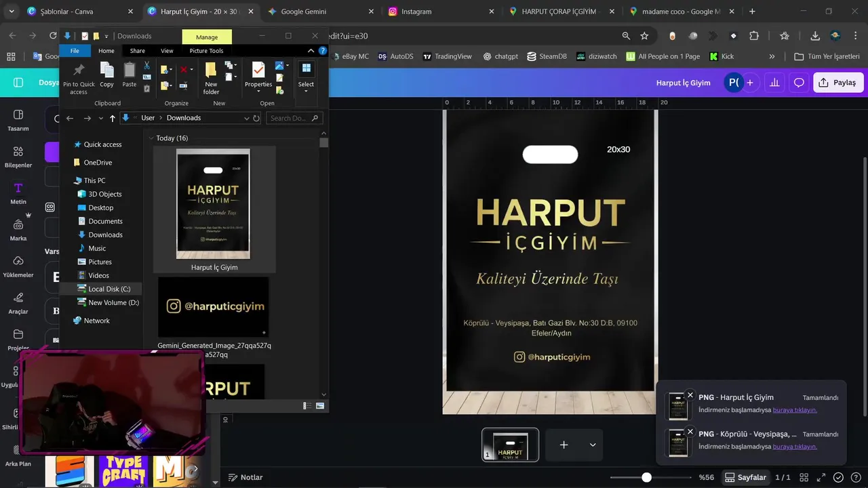Click Search Downloads input field

click(293, 118)
